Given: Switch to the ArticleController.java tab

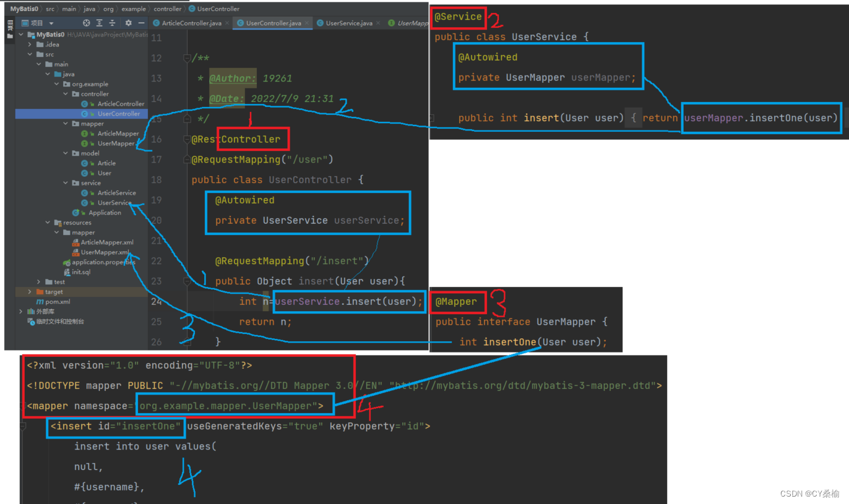Looking at the screenshot, I should (x=191, y=23).
